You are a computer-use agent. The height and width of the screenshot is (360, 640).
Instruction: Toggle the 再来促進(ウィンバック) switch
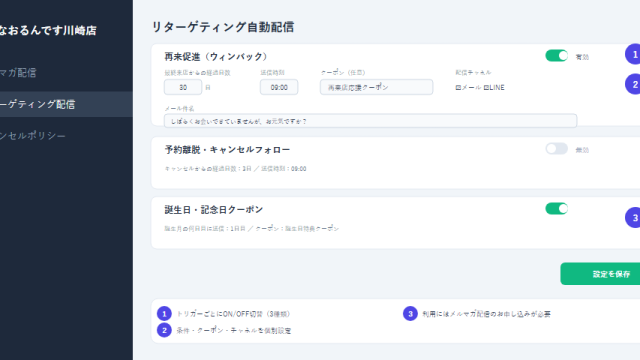[x=556, y=56]
